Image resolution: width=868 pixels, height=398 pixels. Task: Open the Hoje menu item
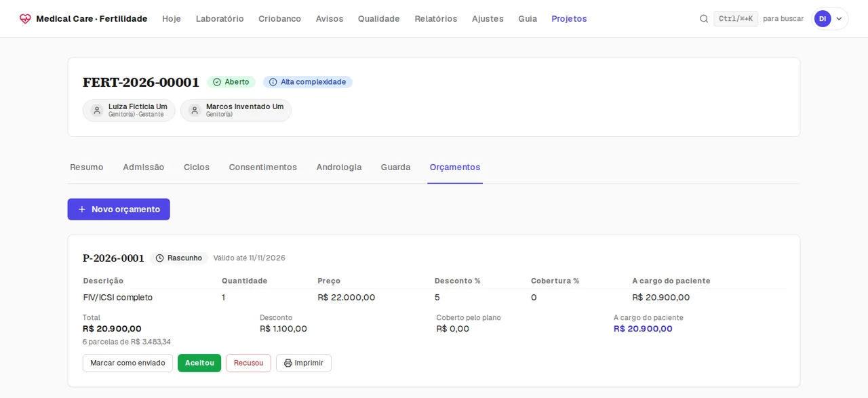point(172,19)
